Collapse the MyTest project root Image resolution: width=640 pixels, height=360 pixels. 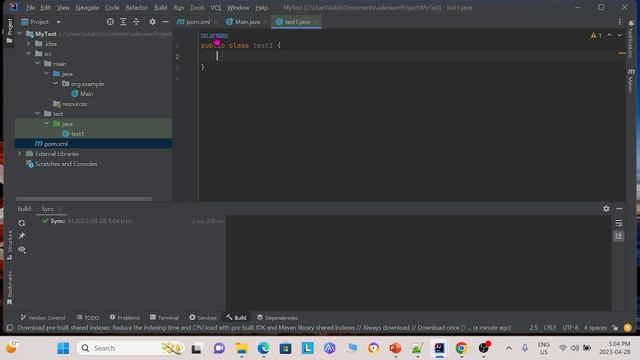20,34
